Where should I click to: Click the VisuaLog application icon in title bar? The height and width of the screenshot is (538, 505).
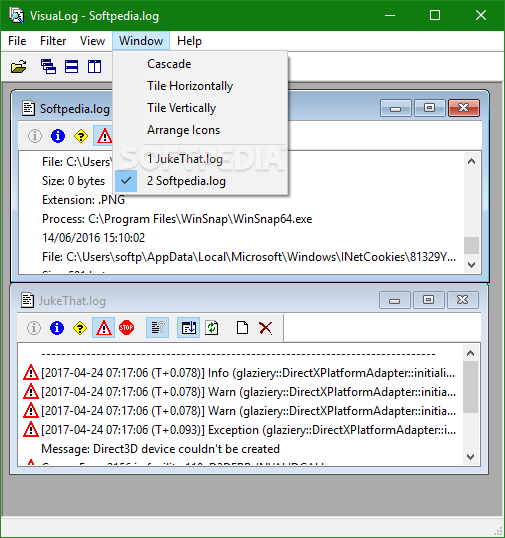[16, 15]
